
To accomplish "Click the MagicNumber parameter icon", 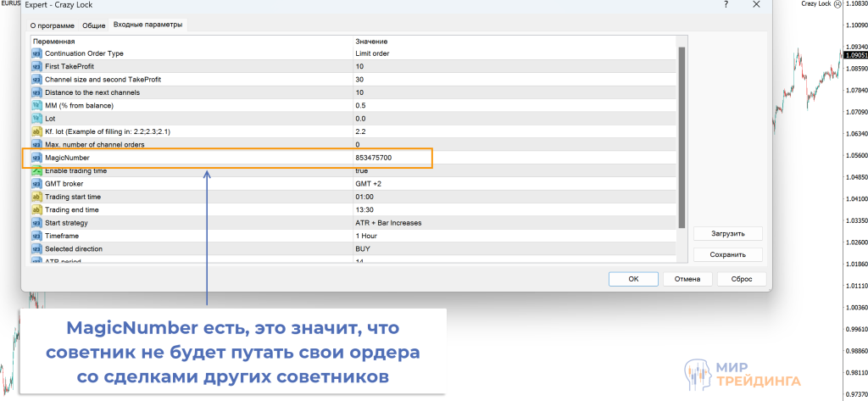I will tap(36, 158).
